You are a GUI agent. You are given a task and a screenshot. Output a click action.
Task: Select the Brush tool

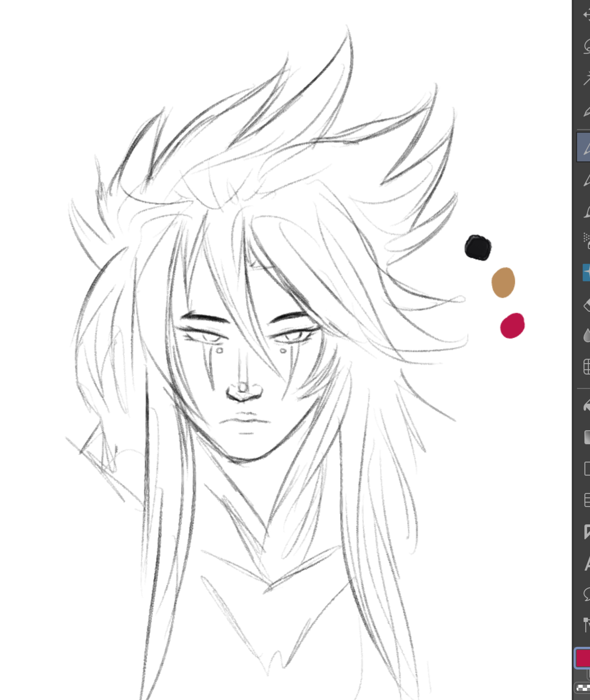click(586, 212)
